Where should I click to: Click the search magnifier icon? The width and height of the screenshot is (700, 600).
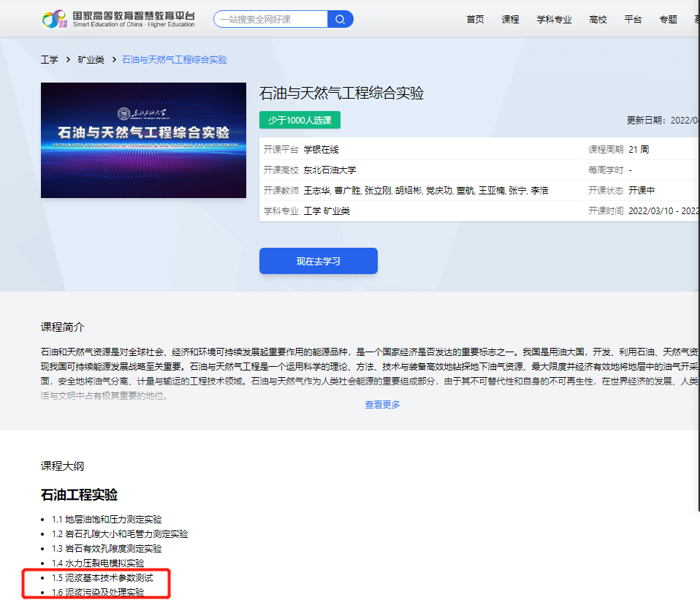(x=341, y=19)
